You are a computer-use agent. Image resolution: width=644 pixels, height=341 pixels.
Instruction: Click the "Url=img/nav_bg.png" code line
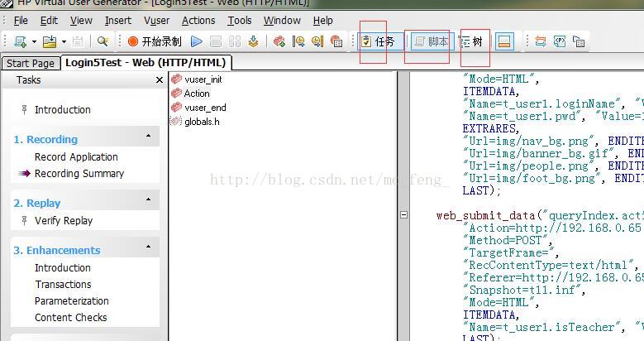point(552,141)
